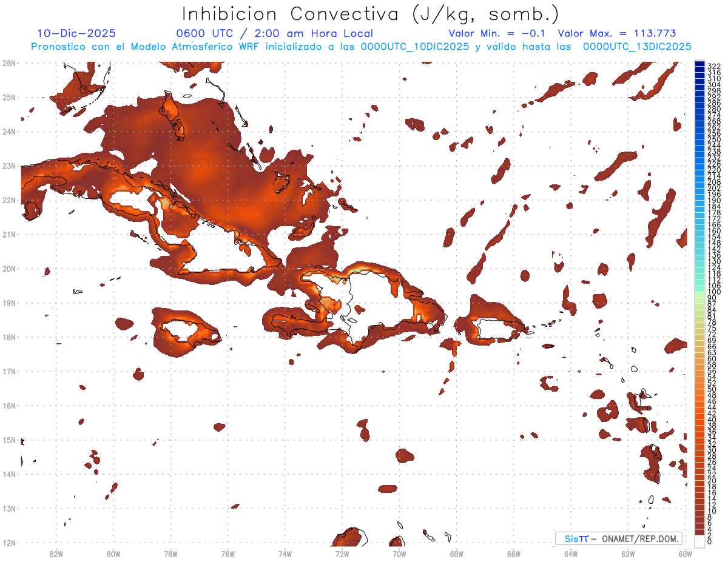Click the 78W longitude label
Image resolution: width=728 pixels, height=562 pixels.
[170, 554]
